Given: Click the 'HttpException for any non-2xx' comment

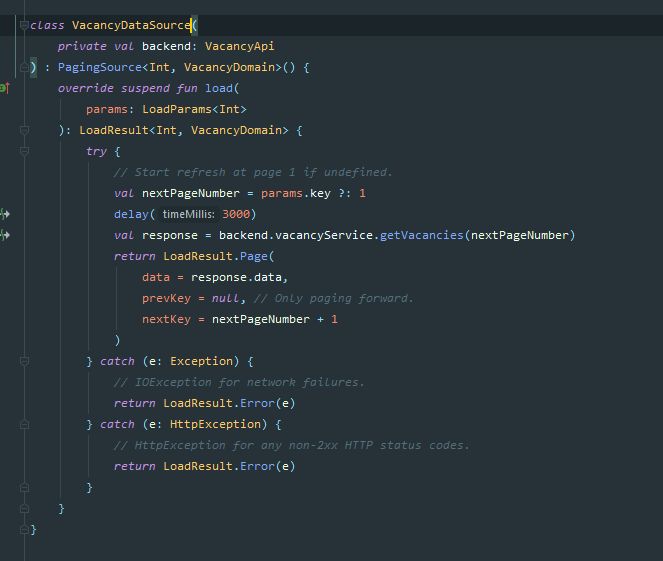Looking at the screenshot, I should click(291, 445).
